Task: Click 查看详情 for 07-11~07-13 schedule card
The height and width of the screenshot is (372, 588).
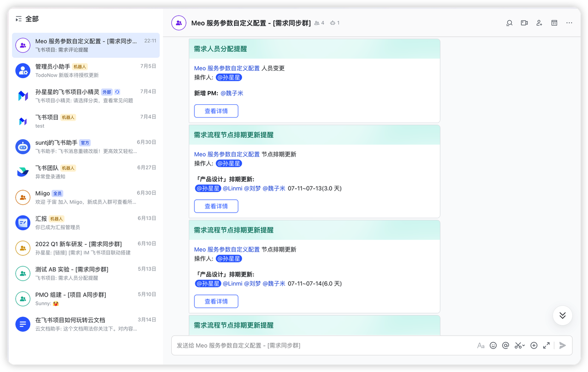Action: (216, 206)
